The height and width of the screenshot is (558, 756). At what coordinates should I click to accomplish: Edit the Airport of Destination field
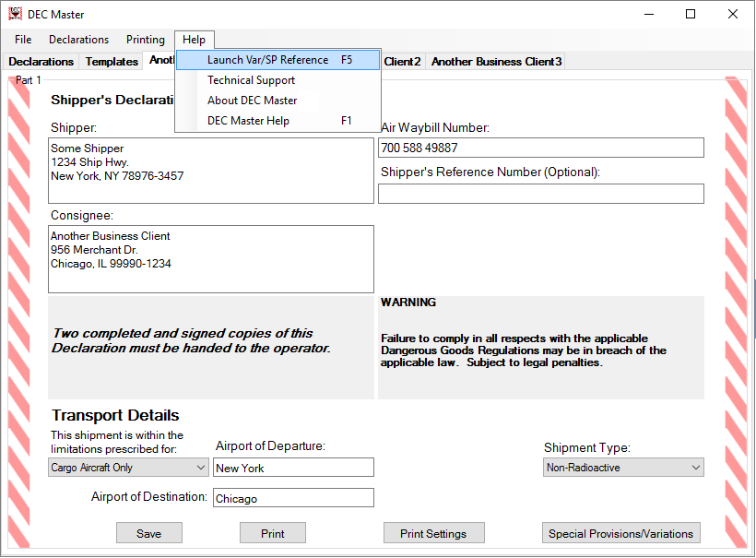coord(293,498)
